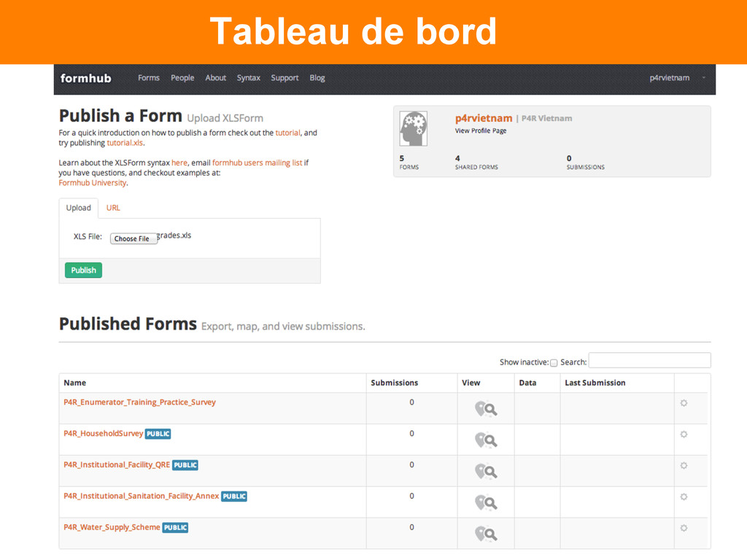Open the p4rvietnam profile avatar image
Viewport: 747px width, 560px height.
pyautogui.click(x=413, y=128)
